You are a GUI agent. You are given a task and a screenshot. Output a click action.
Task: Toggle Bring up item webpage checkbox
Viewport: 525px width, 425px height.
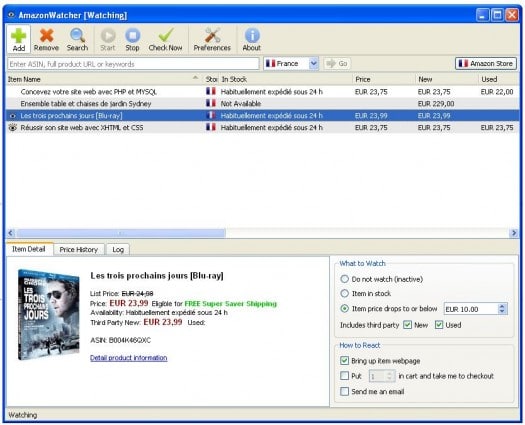click(344, 360)
